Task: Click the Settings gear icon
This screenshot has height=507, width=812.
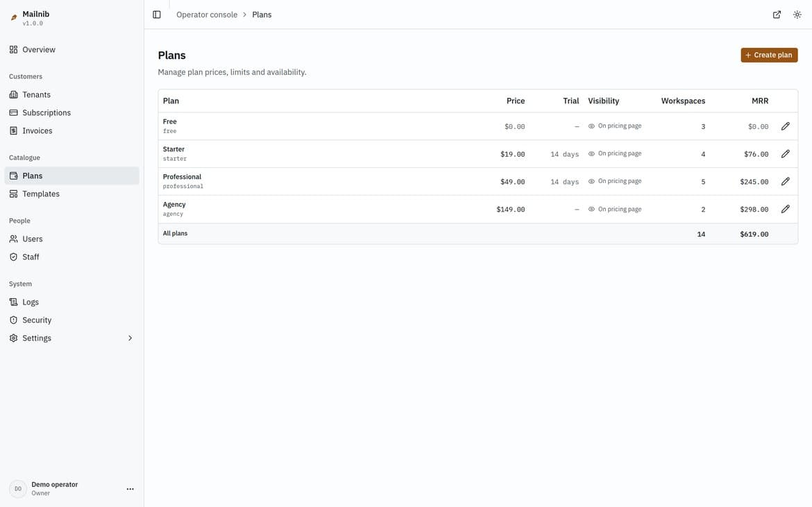Action: 13,338
